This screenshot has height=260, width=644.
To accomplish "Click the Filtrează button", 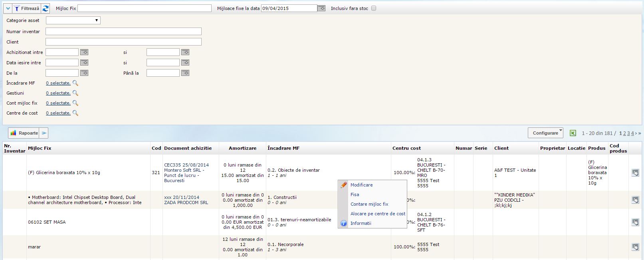I will tap(26, 8).
